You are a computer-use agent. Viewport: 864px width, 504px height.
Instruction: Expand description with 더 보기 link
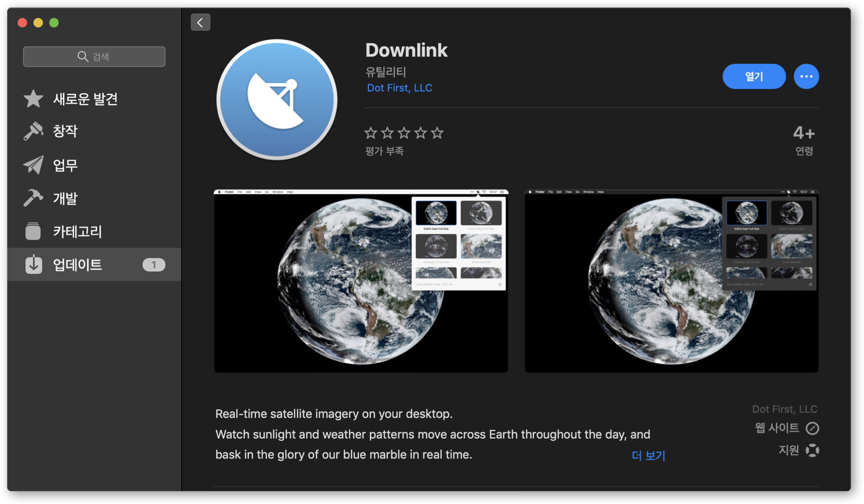click(648, 455)
